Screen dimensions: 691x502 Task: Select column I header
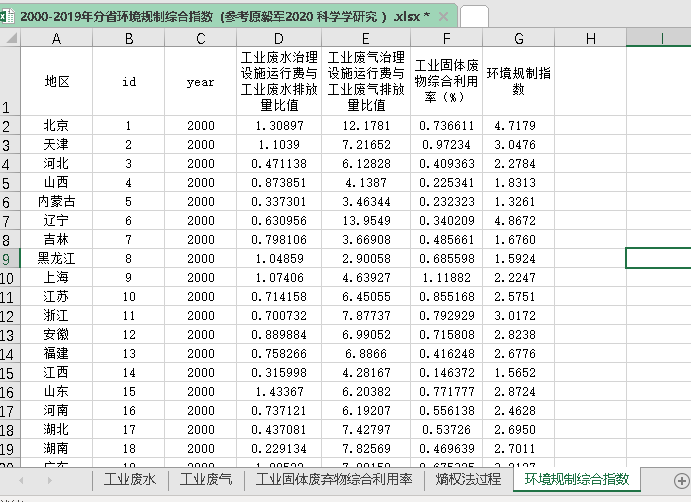point(659,38)
